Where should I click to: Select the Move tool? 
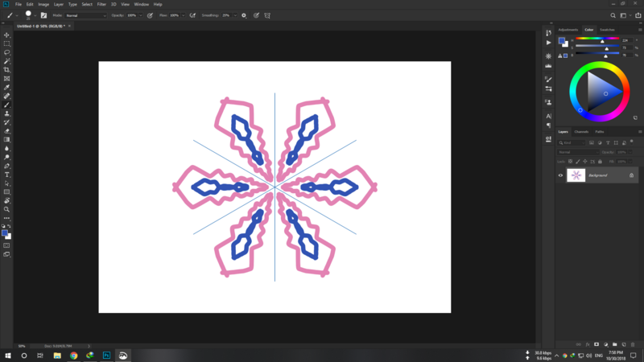tap(6, 35)
